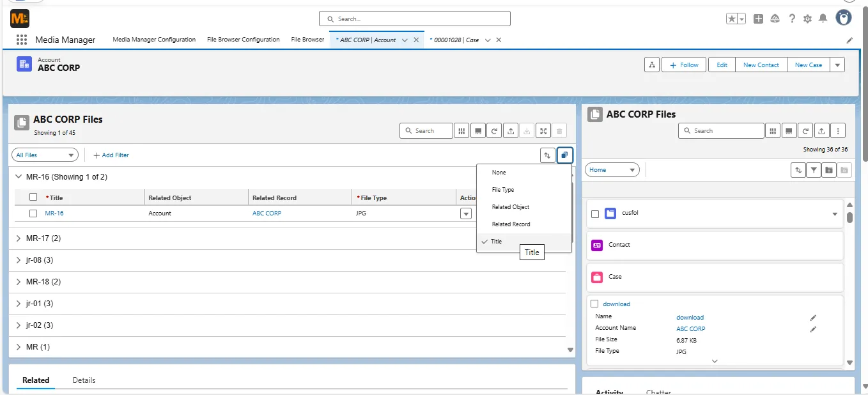Select None in the Group By menu
The width and height of the screenshot is (868, 395).
pyautogui.click(x=524, y=173)
